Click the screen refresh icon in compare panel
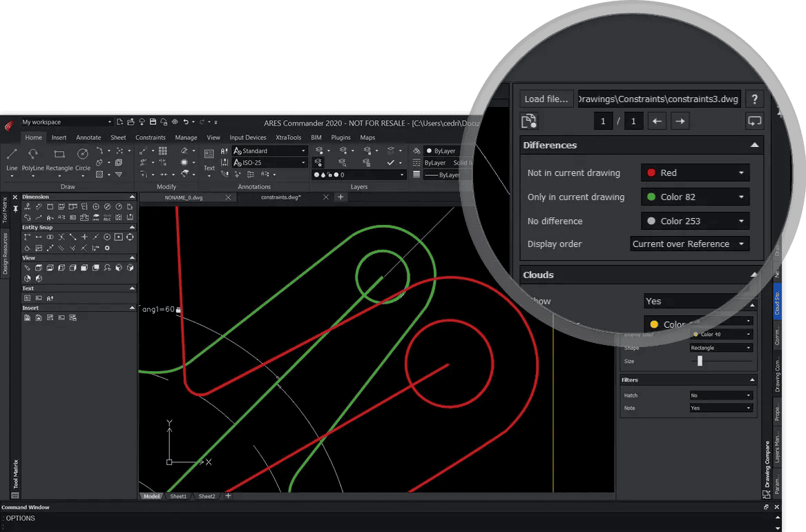806x532 pixels. pyautogui.click(x=754, y=121)
